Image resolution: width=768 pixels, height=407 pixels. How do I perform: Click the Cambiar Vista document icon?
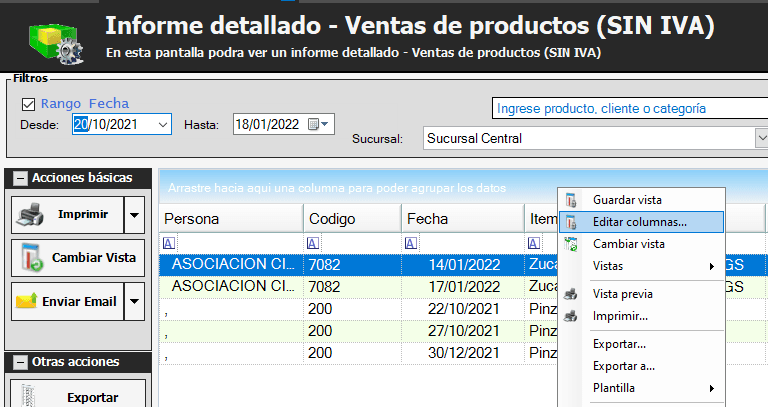pyautogui.click(x=32, y=258)
